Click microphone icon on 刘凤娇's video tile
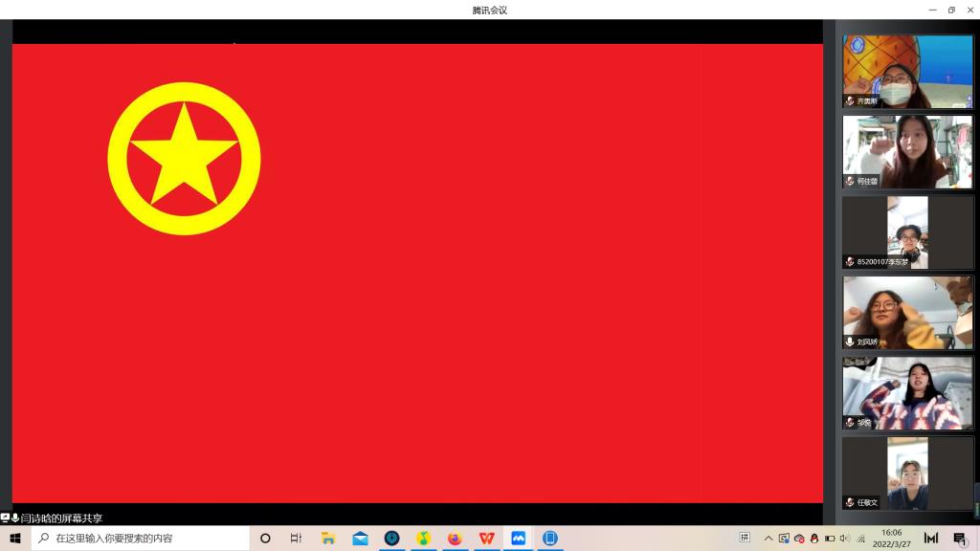This screenshot has height=551, width=980. tap(850, 342)
